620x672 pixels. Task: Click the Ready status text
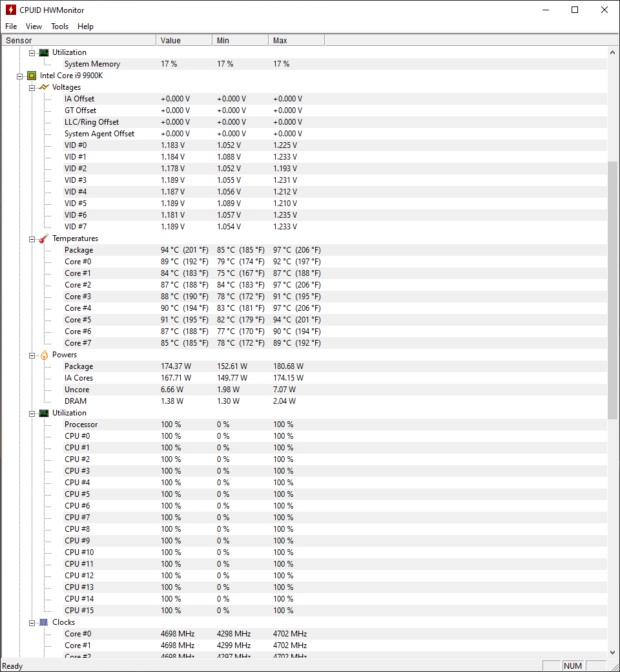[12, 666]
